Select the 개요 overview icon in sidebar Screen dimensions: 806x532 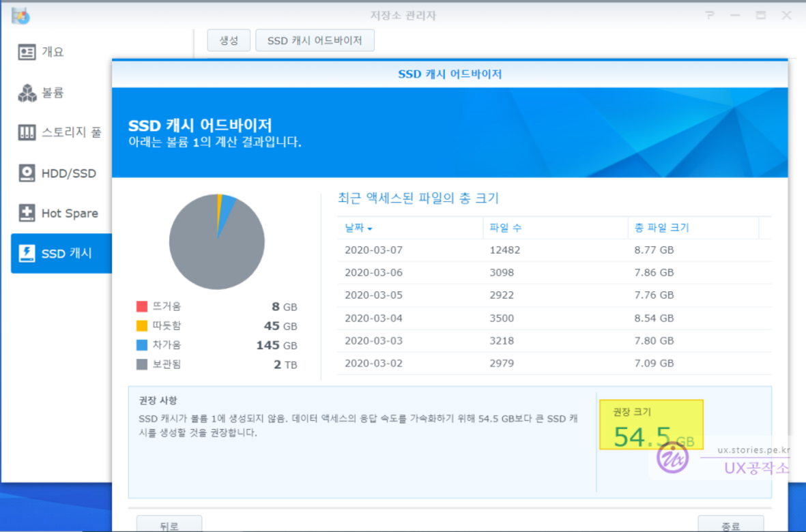click(27, 53)
